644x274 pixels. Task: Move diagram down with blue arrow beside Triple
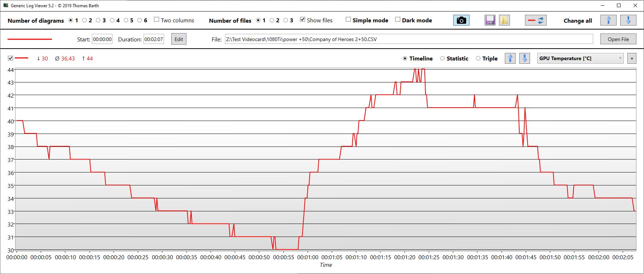pos(525,58)
